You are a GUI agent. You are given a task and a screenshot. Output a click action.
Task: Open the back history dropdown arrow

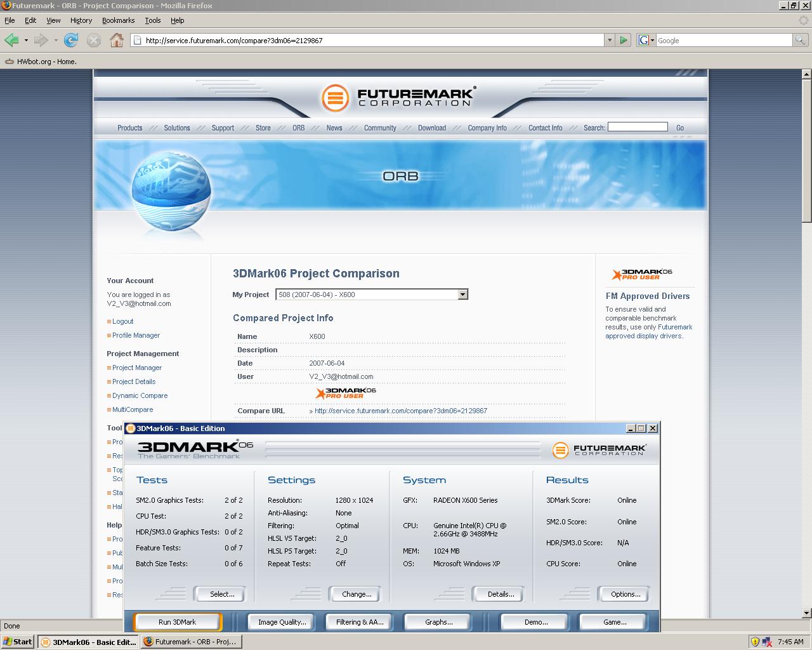click(26, 40)
